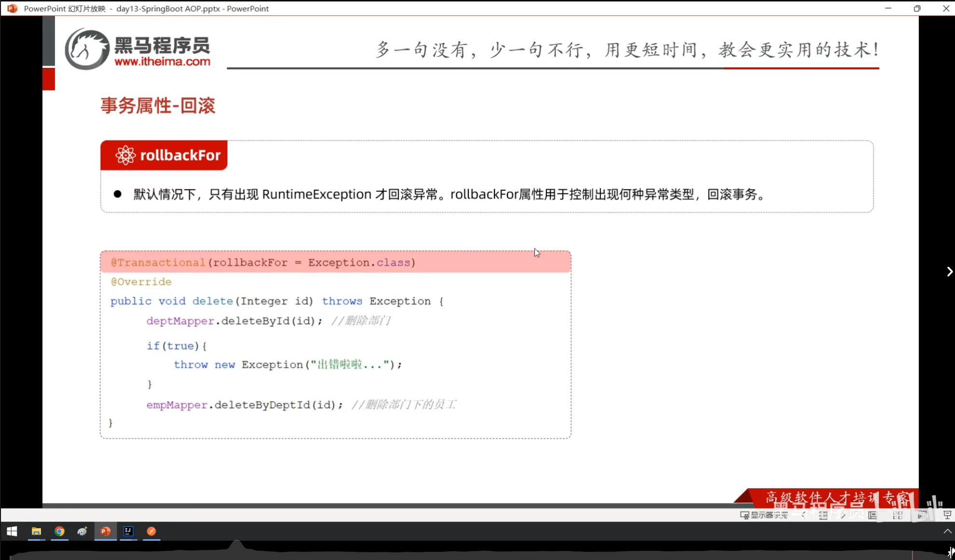Open Postman from the taskbar
955x560 pixels.
point(151,531)
